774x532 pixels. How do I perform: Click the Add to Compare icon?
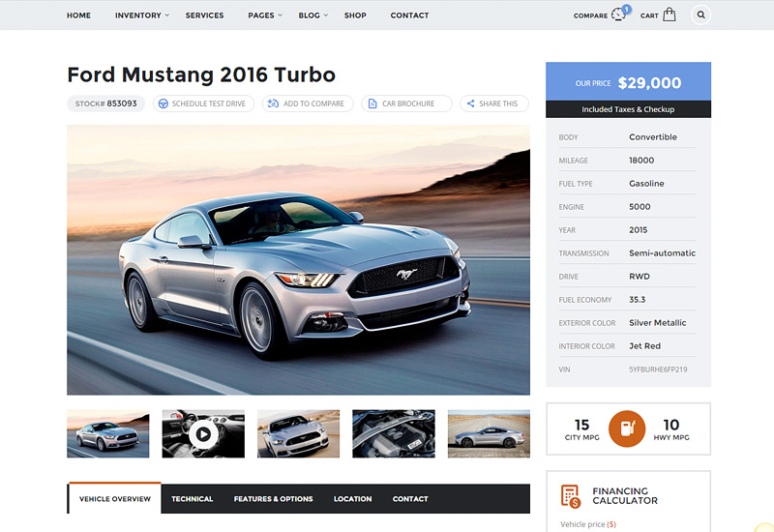(x=273, y=103)
